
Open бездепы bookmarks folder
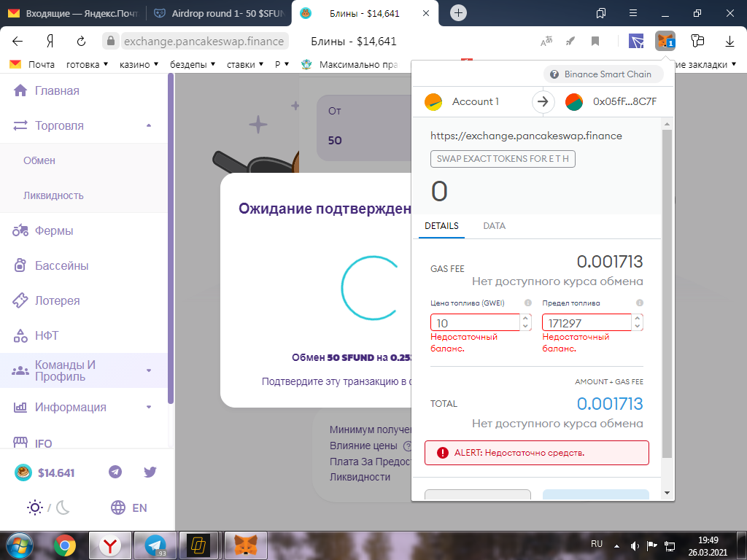[x=193, y=64]
